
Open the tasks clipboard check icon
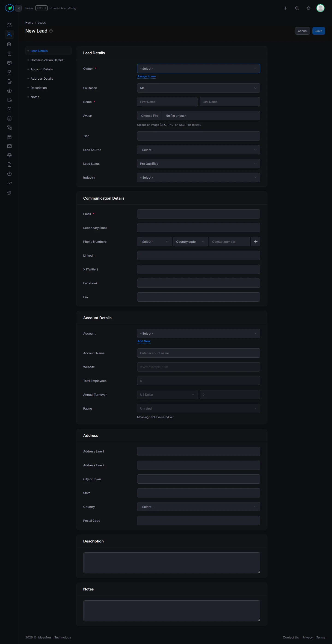[9, 109]
